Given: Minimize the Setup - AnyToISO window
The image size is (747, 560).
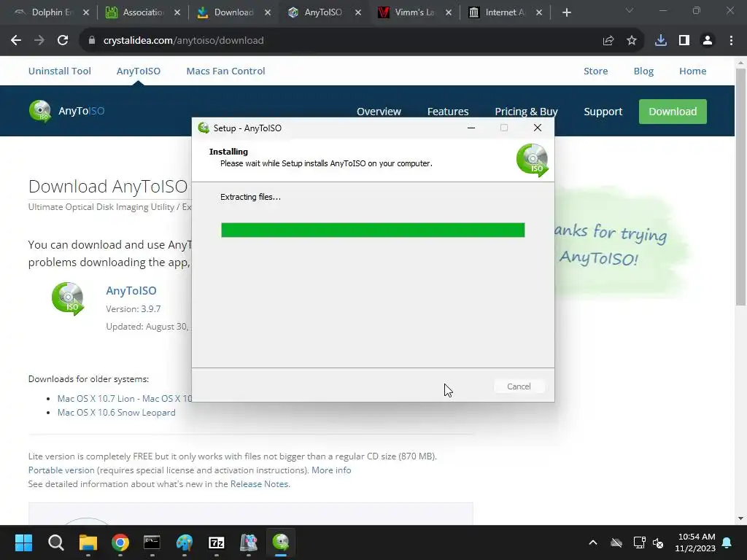Looking at the screenshot, I should click(471, 128).
